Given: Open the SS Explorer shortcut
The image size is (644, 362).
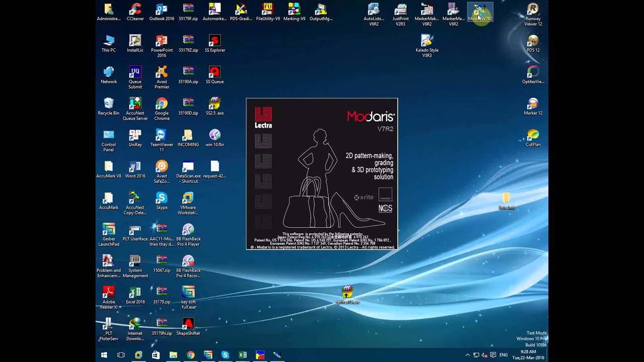Looking at the screenshot, I should [x=215, y=44].
